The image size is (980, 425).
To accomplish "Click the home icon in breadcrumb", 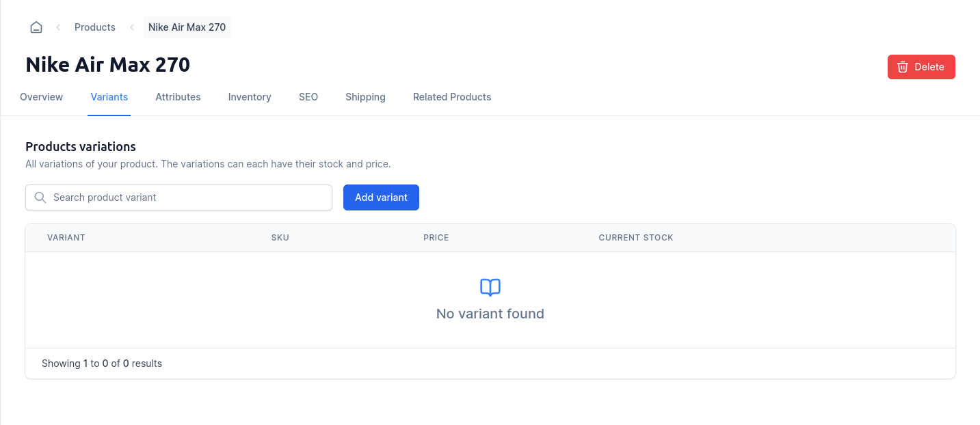I will (36, 27).
